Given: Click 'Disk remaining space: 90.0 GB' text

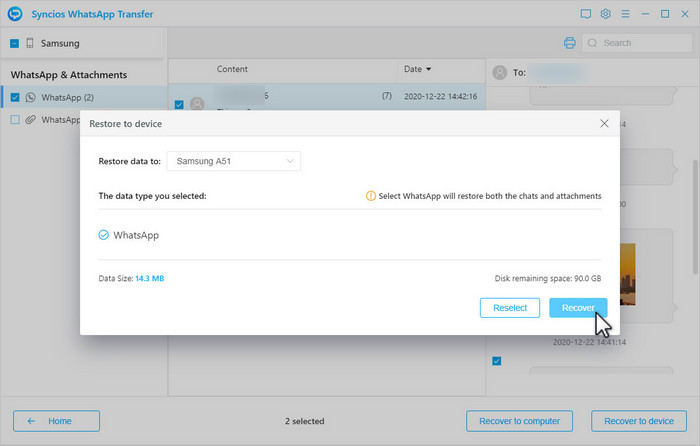Looking at the screenshot, I should click(548, 278).
